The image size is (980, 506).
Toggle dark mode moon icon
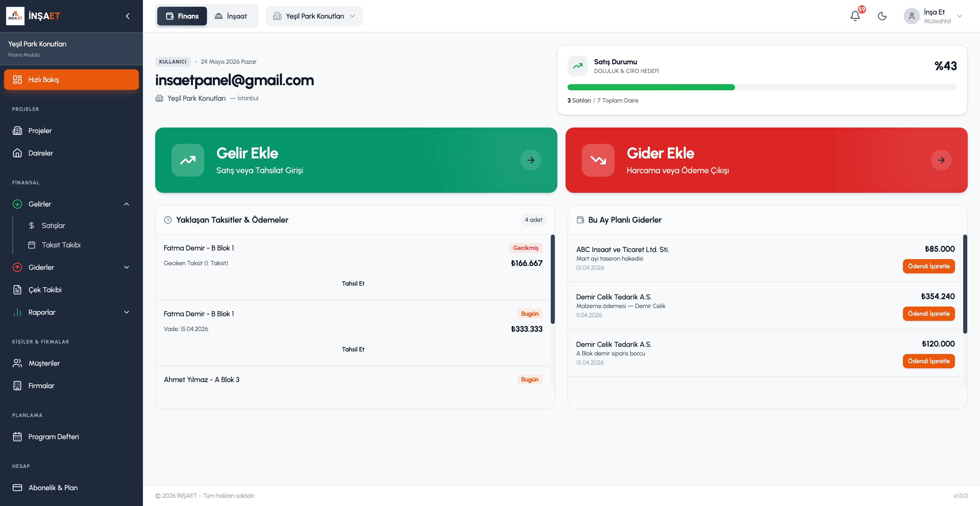[882, 16]
